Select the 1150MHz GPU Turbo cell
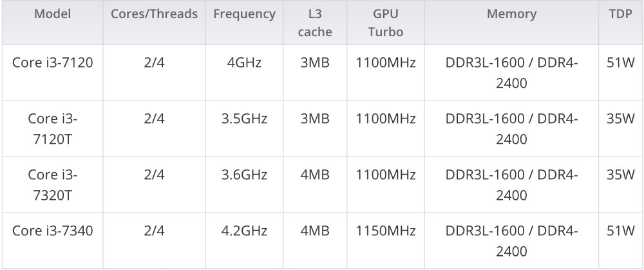644x270 pixels. [386, 240]
